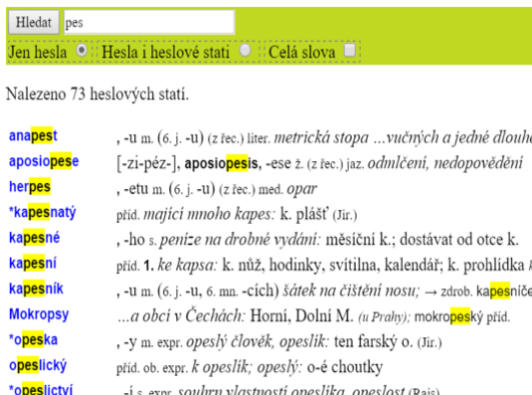Click the Hledat search button
532x395 pixels.
[x=34, y=23]
